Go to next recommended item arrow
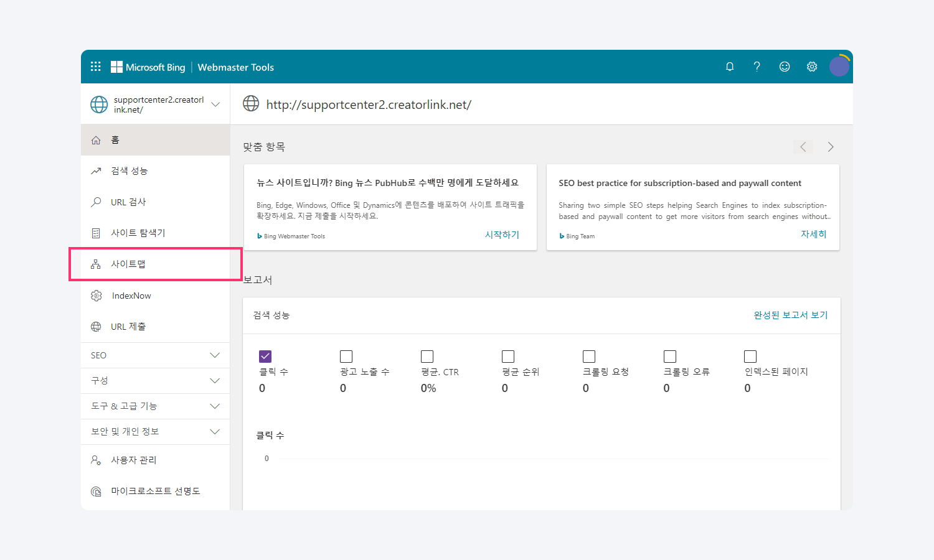Image resolution: width=934 pixels, height=560 pixels. click(x=830, y=147)
